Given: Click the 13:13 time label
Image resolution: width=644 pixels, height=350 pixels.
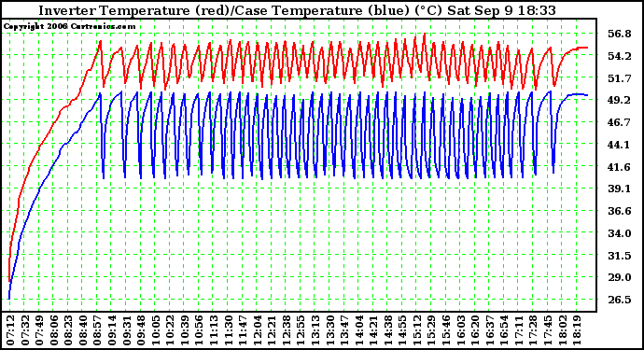Looking at the screenshot, I should coord(315,330).
